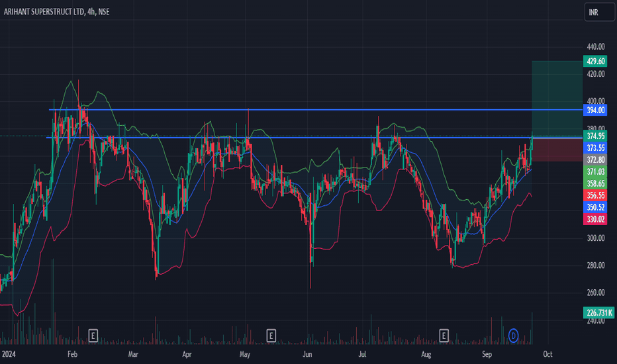The image size is (617, 364).
Task: Click the 300.00 price axis tick
Action: click(x=595, y=238)
